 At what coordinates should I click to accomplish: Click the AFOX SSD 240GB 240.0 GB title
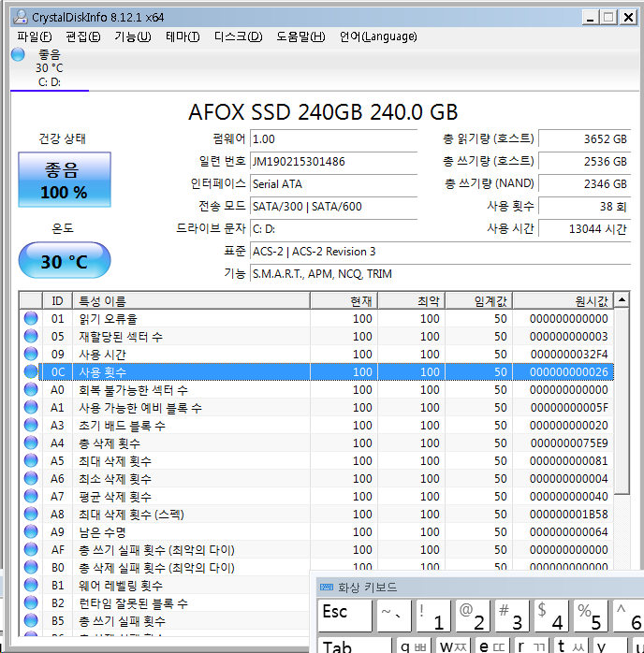[323, 111]
